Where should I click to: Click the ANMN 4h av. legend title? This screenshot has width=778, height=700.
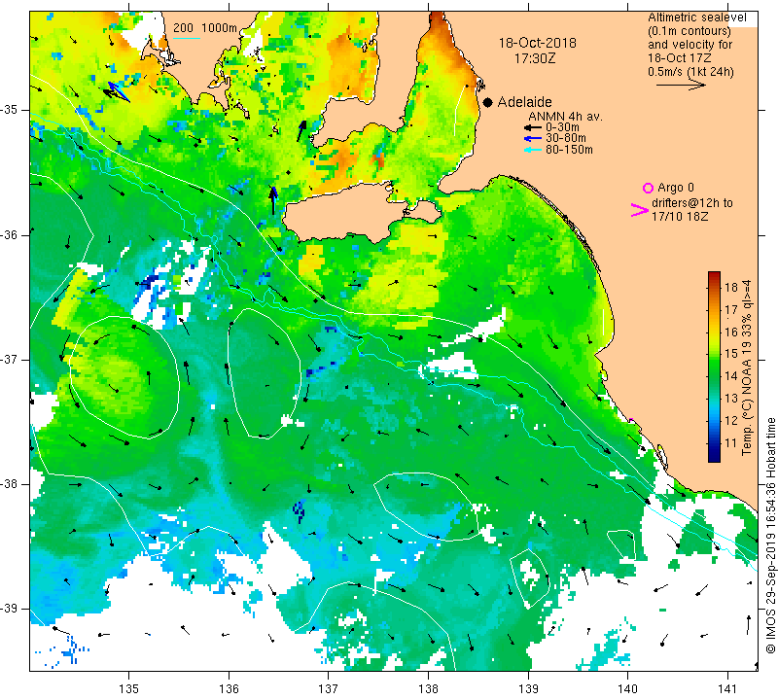(565, 117)
